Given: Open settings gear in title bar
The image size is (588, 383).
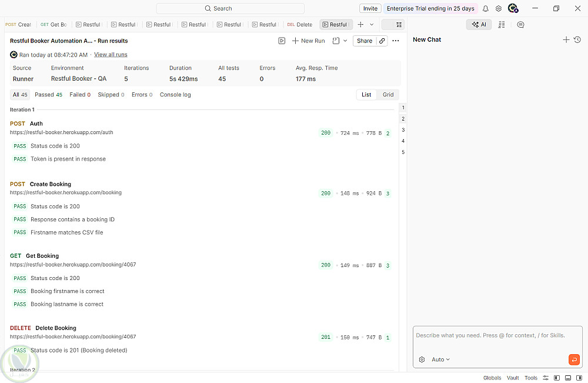Looking at the screenshot, I should (x=499, y=9).
